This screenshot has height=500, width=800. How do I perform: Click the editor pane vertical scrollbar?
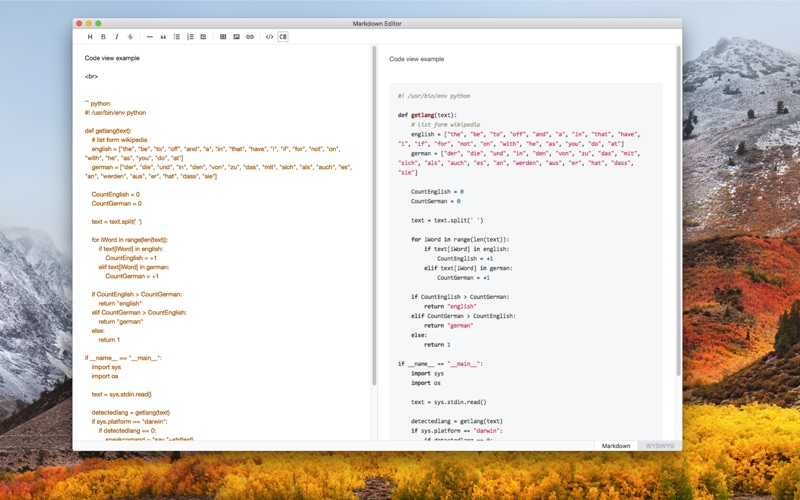[x=374, y=215]
